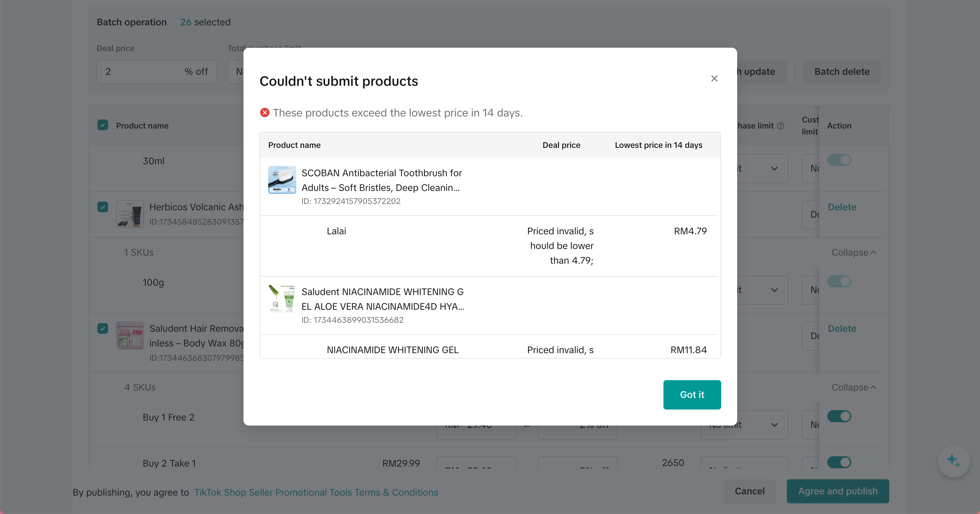980x514 pixels.
Task: Close the Couldn't submit products dialog
Action: tap(714, 78)
